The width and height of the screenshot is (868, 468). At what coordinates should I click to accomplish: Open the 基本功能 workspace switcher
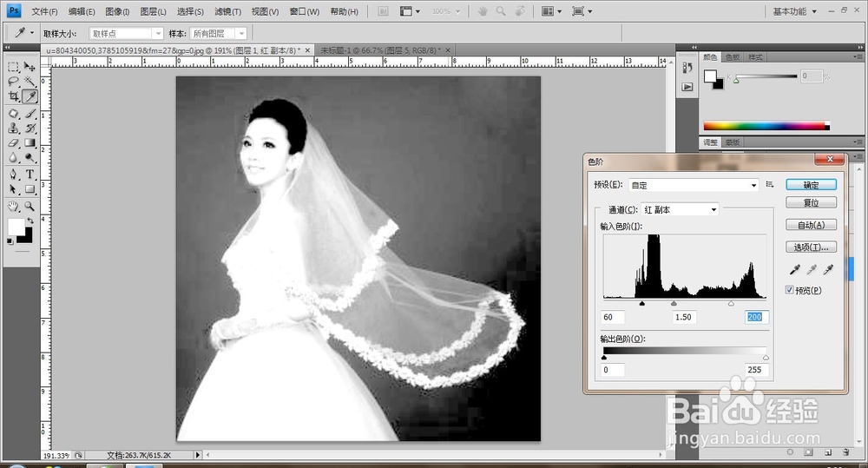(794, 11)
